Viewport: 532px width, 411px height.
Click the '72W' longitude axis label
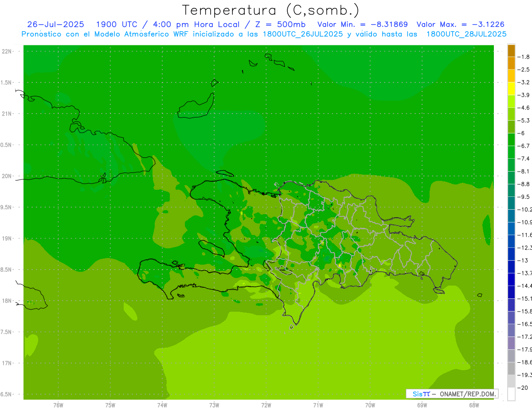tap(266, 405)
